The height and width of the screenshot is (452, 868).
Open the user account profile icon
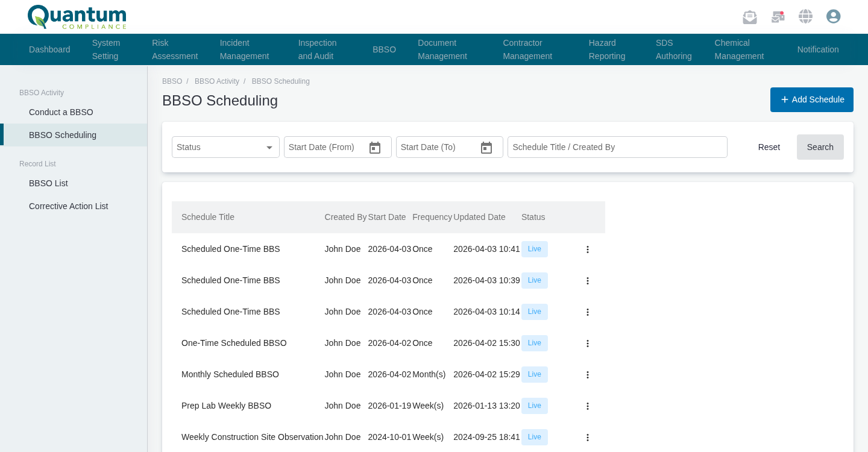(x=834, y=16)
